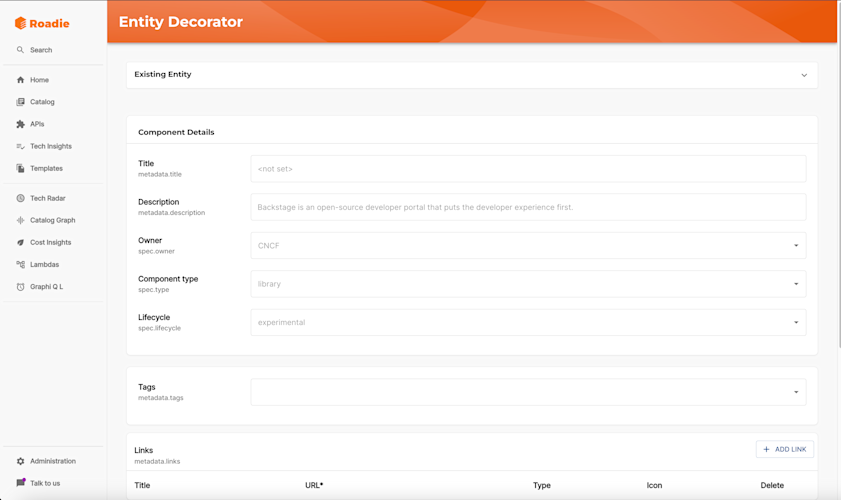Select the Component type field showing library

pos(528,284)
